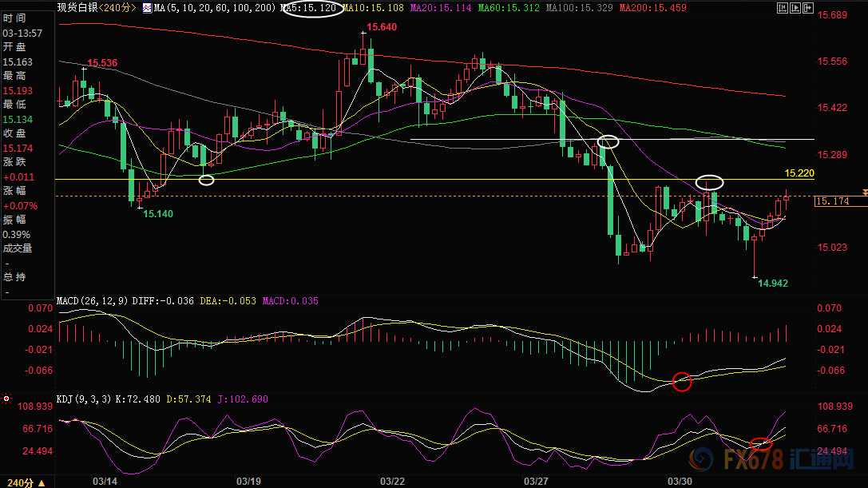Viewport: 868px width, 488px height.
Task: Click the export arrow icon at top right
Action: point(807,8)
